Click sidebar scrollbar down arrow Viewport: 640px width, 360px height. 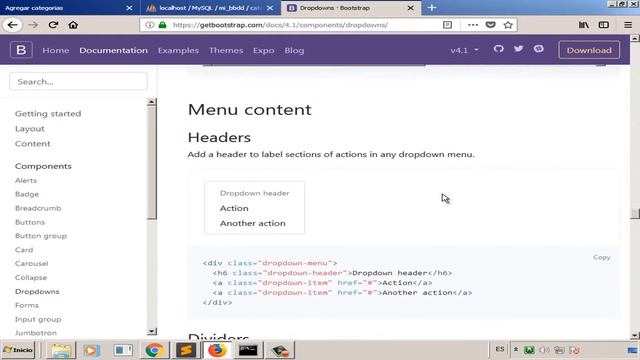(x=151, y=331)
